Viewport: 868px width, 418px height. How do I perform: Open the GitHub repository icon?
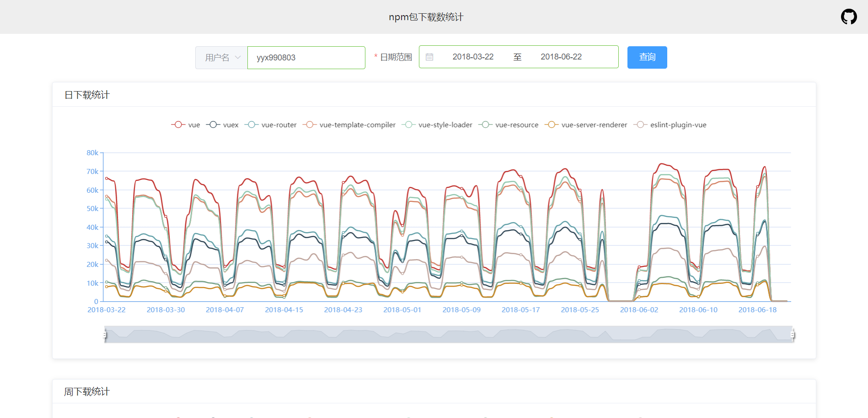[x=849, y=16]
